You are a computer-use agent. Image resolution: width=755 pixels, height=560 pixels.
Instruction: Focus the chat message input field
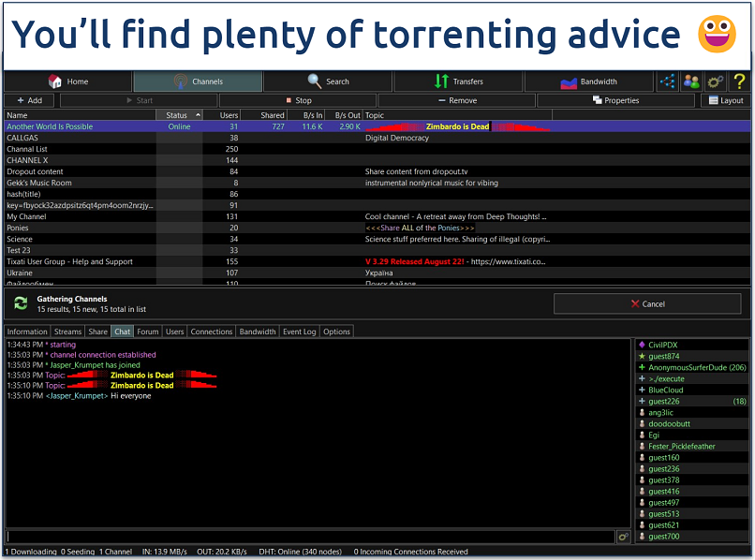(309, 537)
